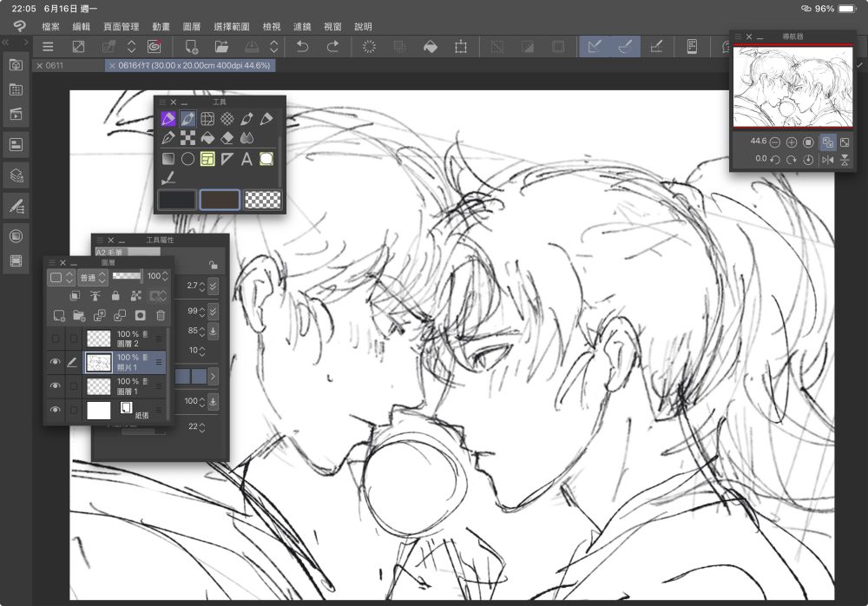The image size is (868, 606).
Task: Select the blend tool with the water drop icon
Action: click(247, 138)
